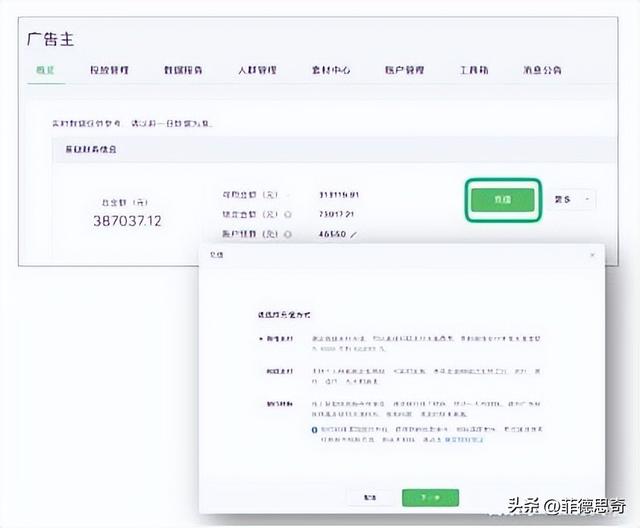Click the pencil edit icon beside 46550
Viewport: 640px width, 528px height.
coord(353,235)
